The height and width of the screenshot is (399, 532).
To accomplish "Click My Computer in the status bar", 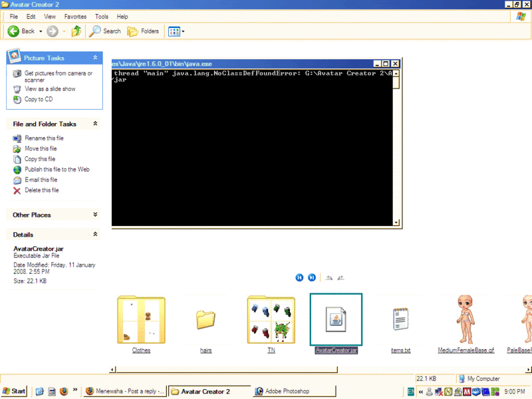I will pos(479,378).
